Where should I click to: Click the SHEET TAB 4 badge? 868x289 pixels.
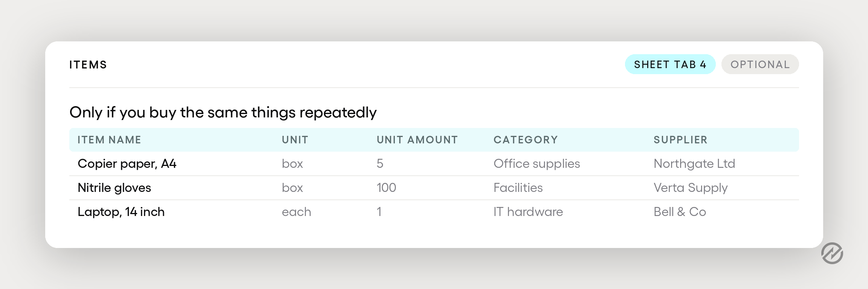(670, 64)
